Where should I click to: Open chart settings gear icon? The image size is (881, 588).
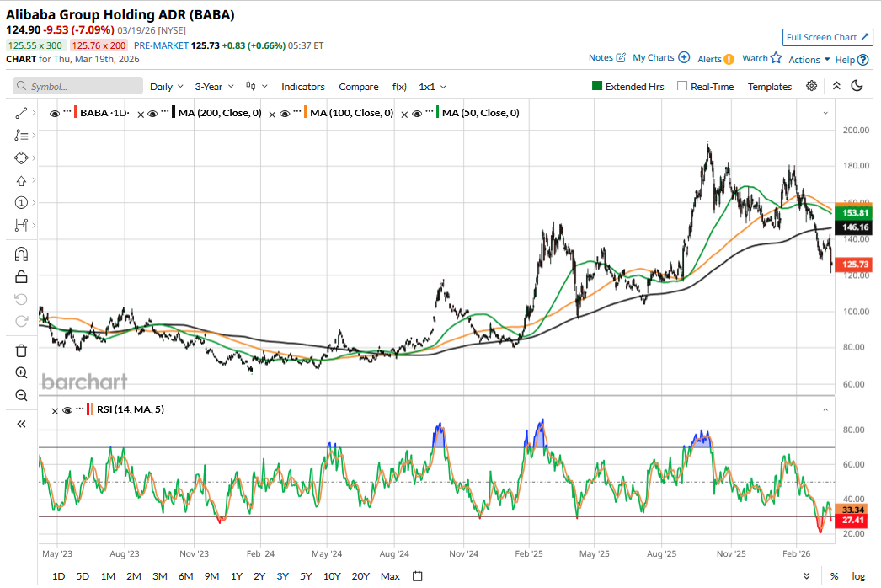[x=811, y=86]
